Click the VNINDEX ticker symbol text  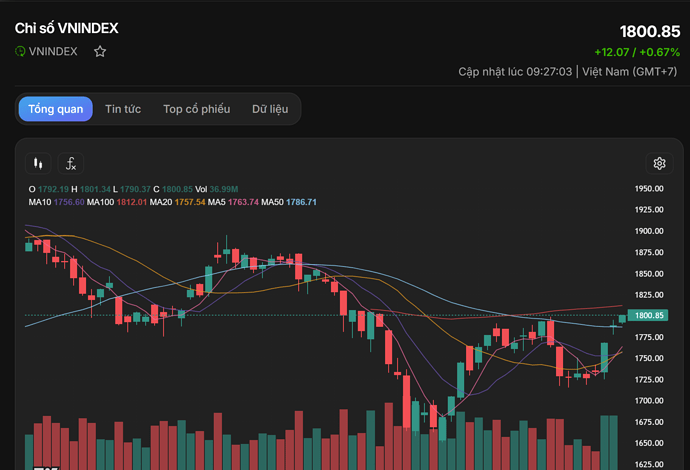(53, 51)
